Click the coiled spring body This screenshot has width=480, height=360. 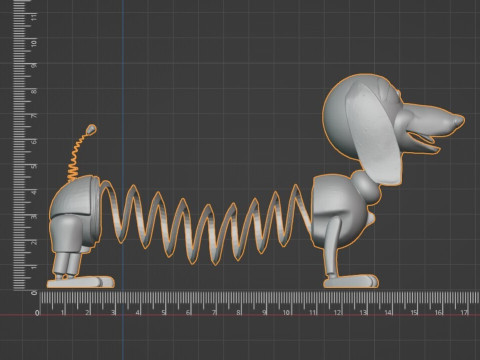click(207, 223)
